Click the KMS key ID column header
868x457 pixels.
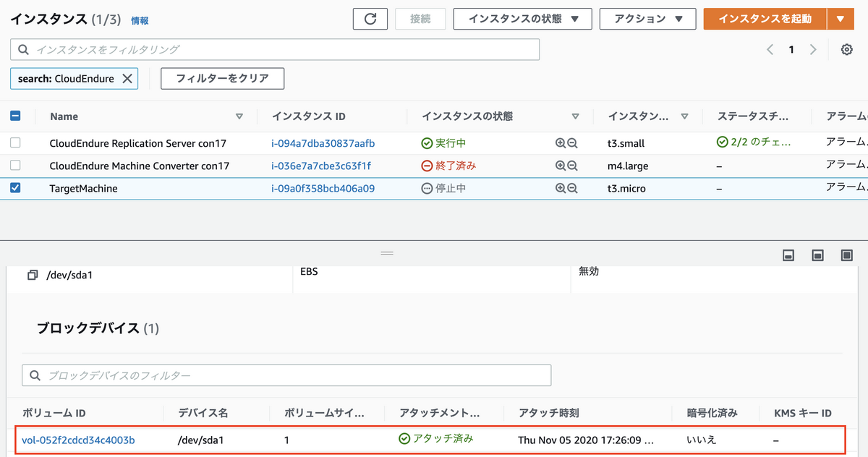click(x=801, y=413)
